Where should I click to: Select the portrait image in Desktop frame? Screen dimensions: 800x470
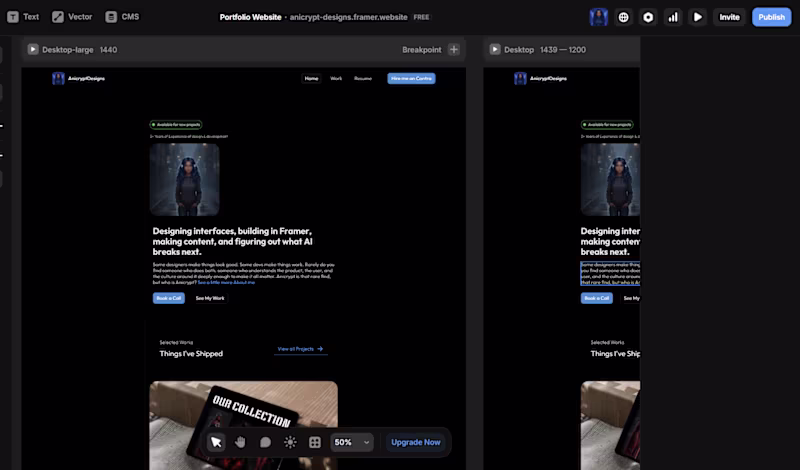[610, 179]
